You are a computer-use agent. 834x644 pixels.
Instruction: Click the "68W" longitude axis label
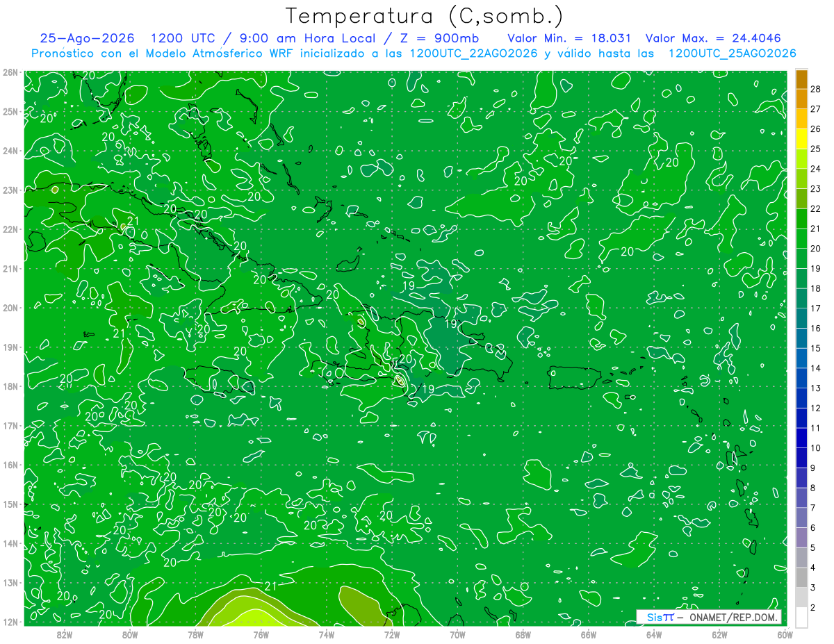point(523,634)
